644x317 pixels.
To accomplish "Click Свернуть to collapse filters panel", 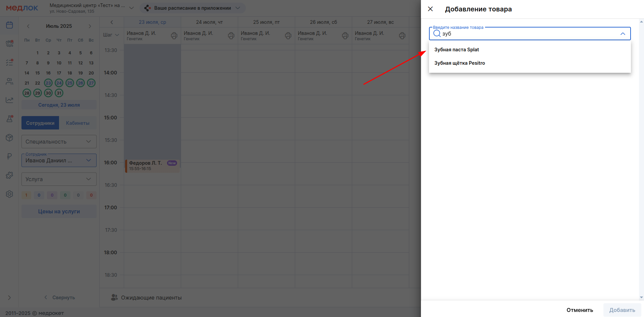I will (60, 298).
